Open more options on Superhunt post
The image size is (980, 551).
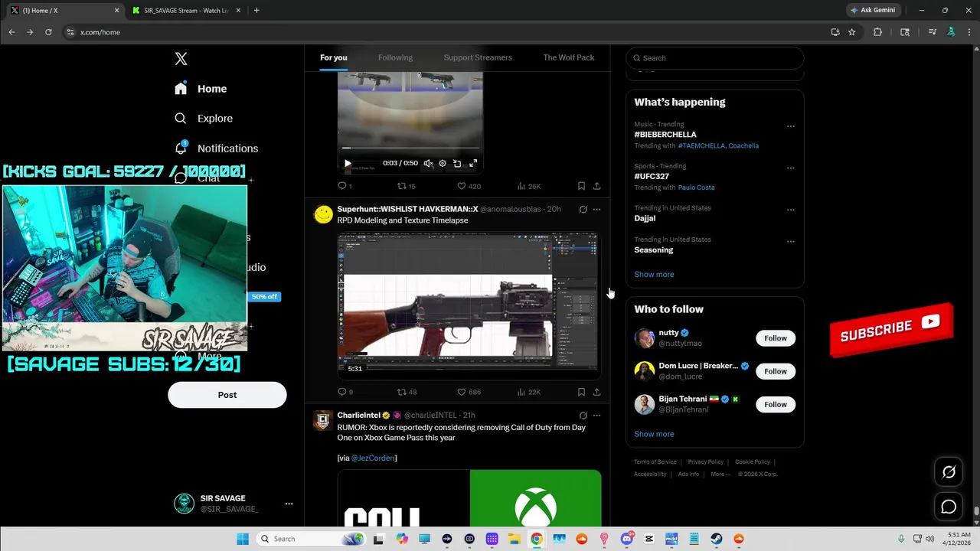point(596,209)
